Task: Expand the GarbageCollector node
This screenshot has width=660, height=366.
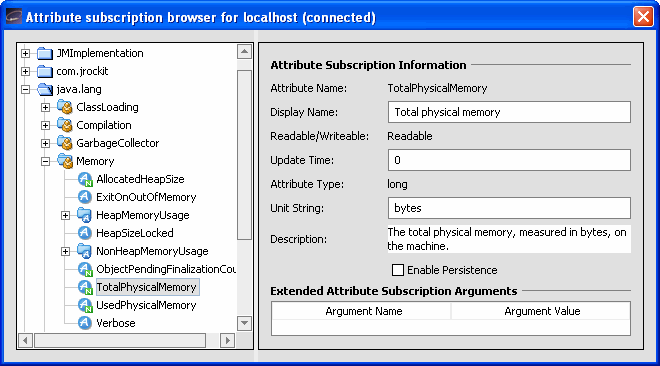Action: 45,143
